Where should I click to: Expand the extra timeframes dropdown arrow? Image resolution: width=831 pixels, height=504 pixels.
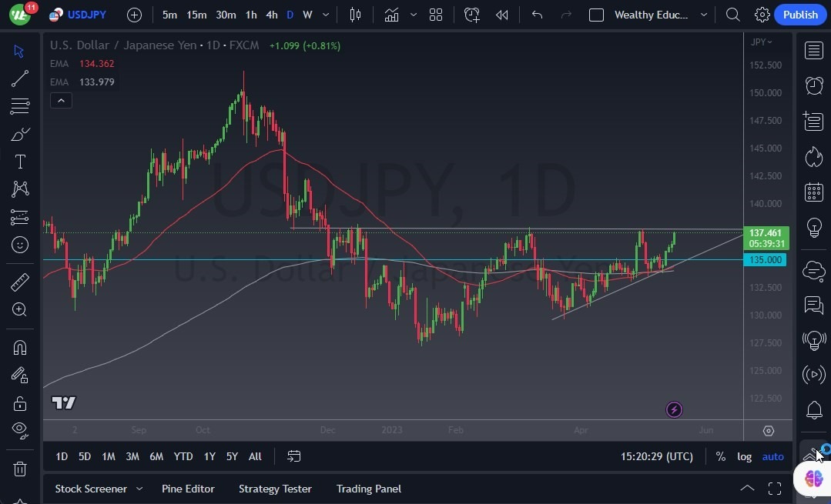324,15
